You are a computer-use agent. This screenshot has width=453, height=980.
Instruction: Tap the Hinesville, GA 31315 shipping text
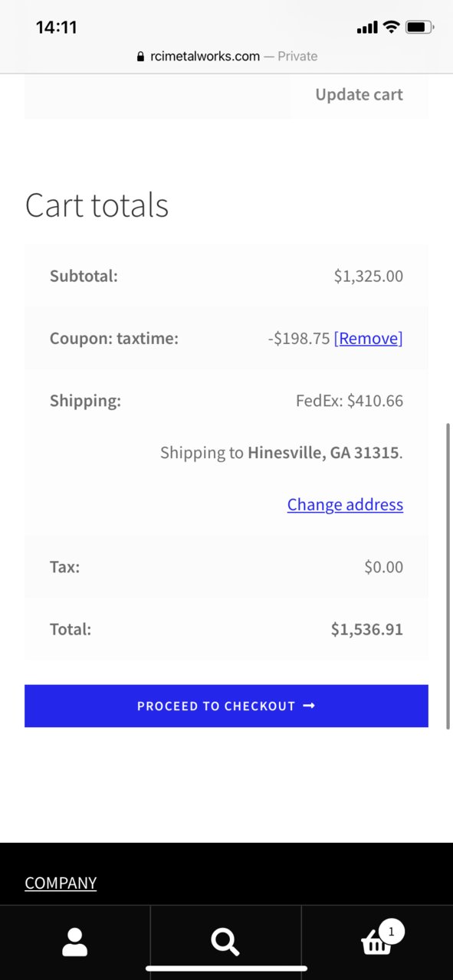coord(323,453)
